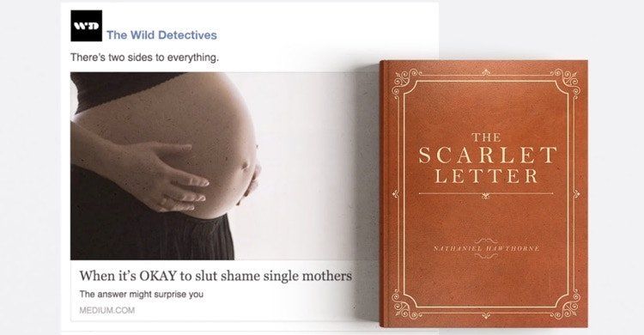Click the word LETTER on the book cover
This screenshot has height=335, width=644.
tap(486, 175)
